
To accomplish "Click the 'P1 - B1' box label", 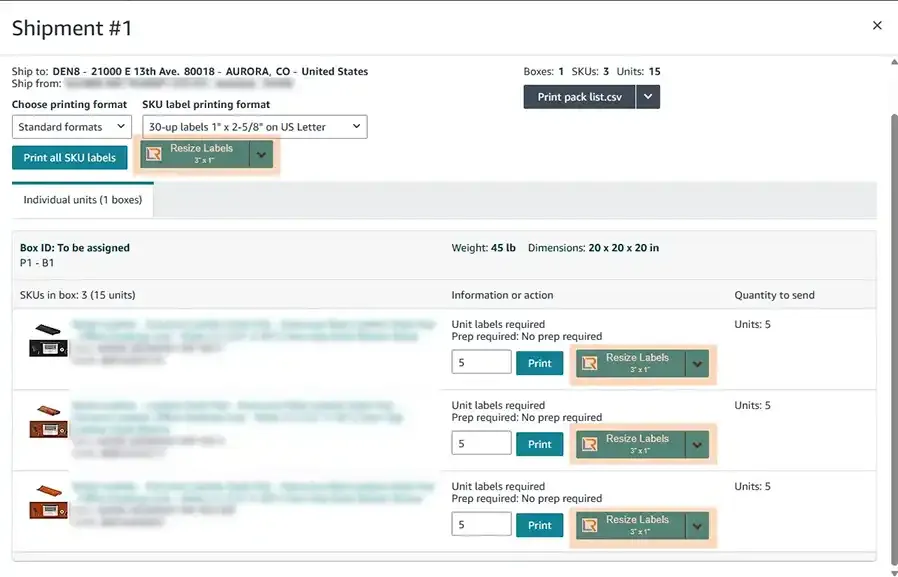I will pos(37,263).
